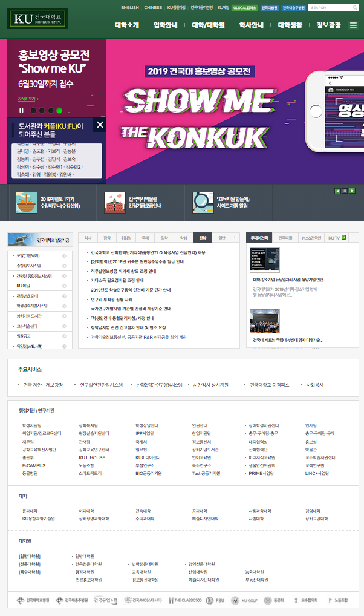The width and height of the screenshot is (364, 616).
Task: Open the PSU footer logo
Action: [215, 600]
